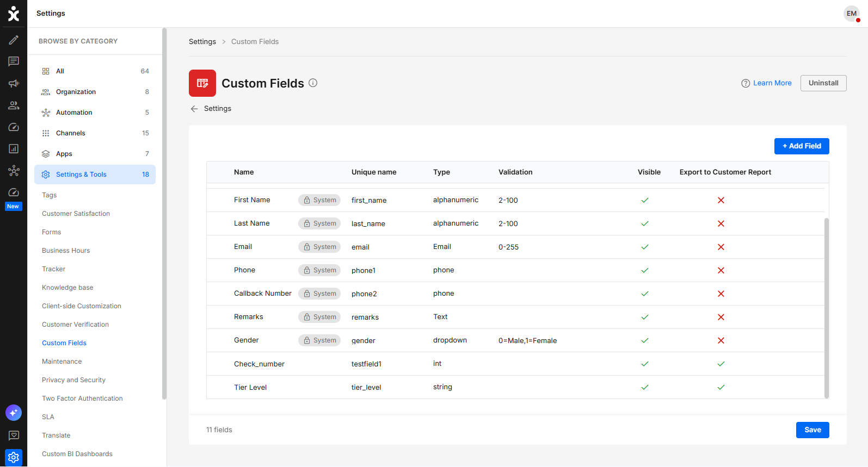The height and width of the screenshot is (467, 868).
Task: Select the Organization category
Action: coord(95,92)
